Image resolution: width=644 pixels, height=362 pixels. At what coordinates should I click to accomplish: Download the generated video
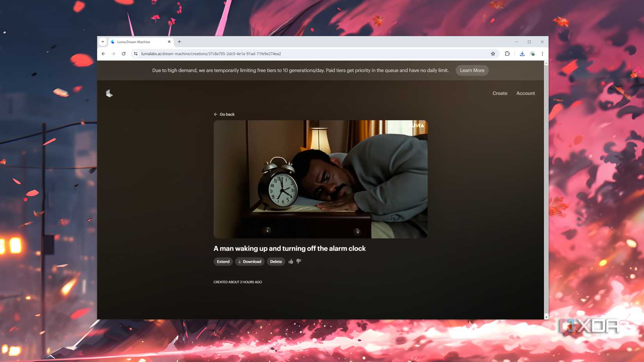[250, 262]
